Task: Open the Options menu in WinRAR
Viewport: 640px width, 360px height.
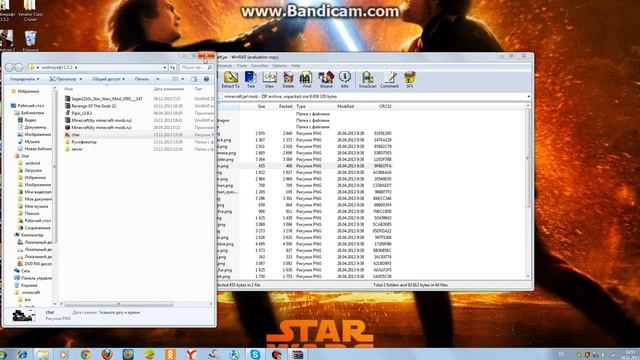Action: (280, 66)
